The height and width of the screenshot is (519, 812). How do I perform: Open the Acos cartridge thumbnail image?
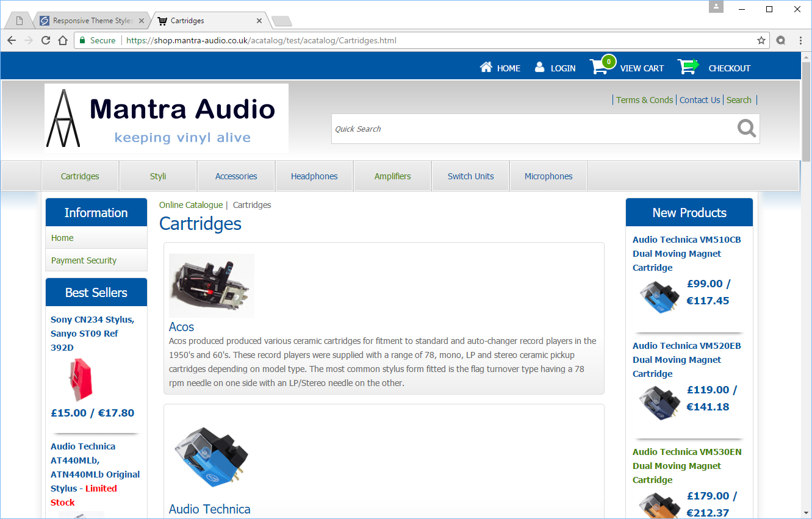pyautogui.click(x=211, y=285)
